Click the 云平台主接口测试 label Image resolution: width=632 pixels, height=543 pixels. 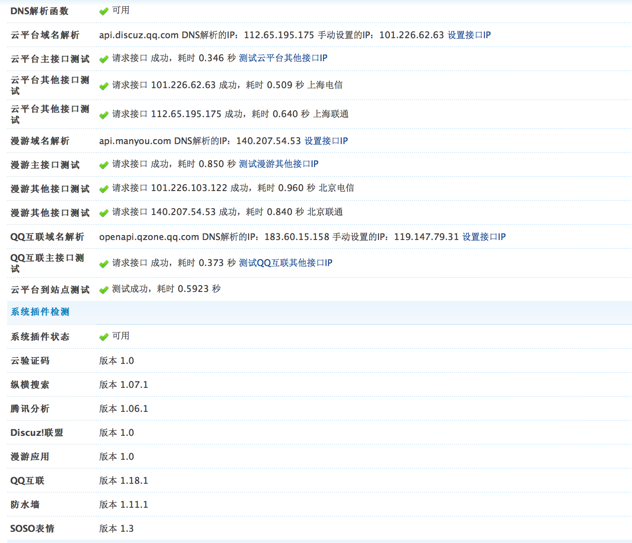click(50, 59)
